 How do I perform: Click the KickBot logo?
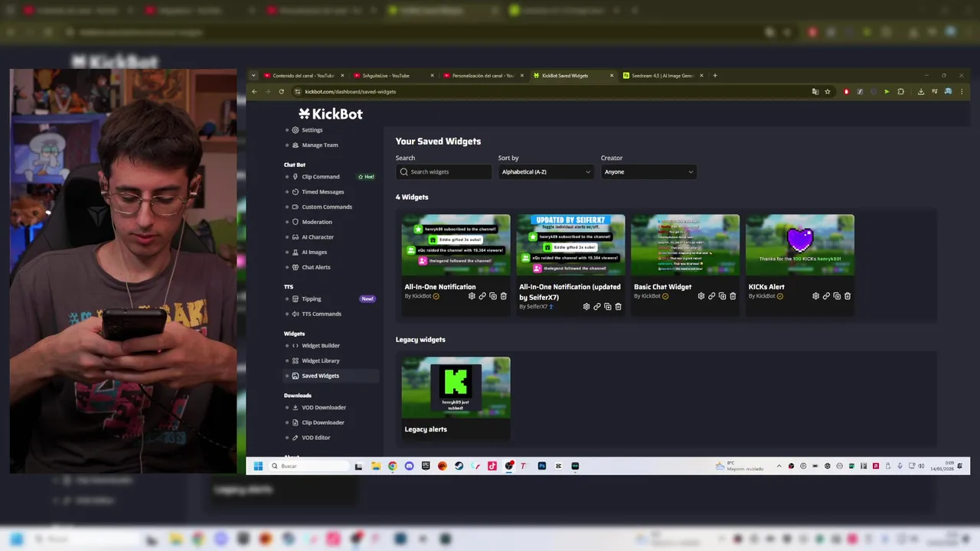coord(331,114)
